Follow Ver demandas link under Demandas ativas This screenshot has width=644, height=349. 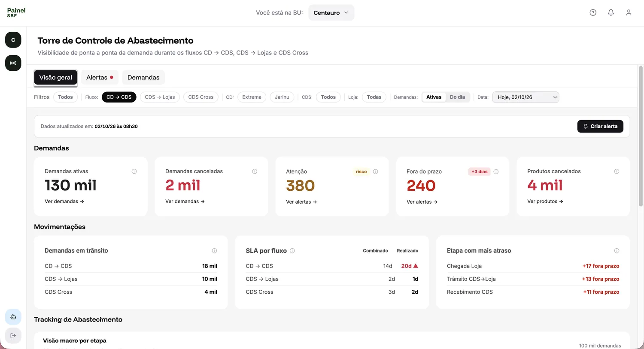(x=64, y=202)
